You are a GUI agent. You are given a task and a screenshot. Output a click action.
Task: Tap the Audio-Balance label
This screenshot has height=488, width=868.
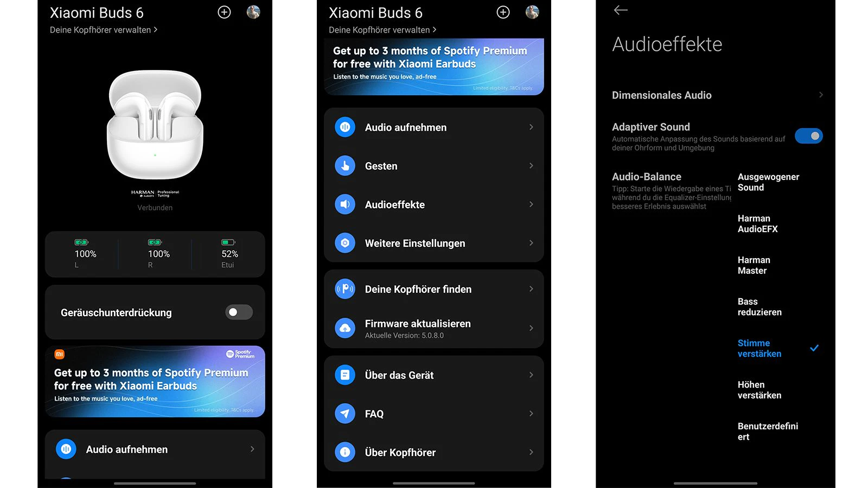[x=647, y=177]
